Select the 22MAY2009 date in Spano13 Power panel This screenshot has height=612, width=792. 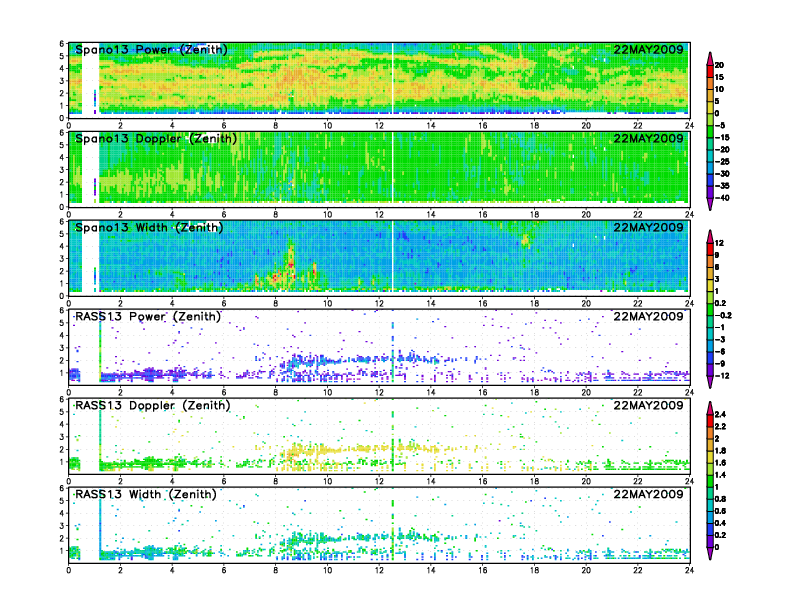click(x=648, y=49)
